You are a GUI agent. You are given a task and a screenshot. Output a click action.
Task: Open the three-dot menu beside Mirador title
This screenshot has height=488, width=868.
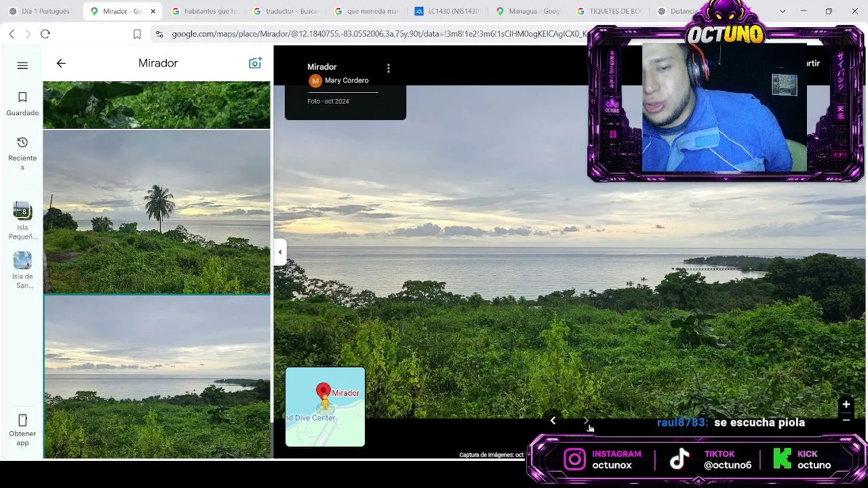389,68
